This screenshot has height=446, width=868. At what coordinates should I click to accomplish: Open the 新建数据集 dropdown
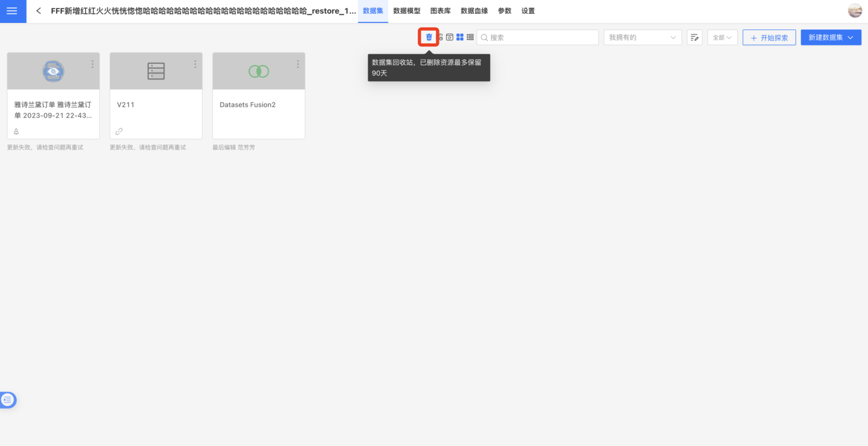click(831, 37)
